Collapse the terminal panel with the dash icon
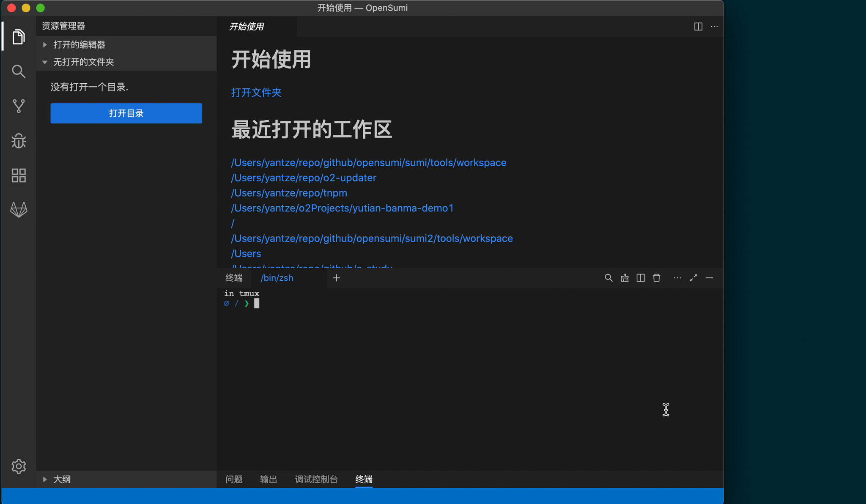The width and height of the screenshot is (866, 504). click(x=710, y=278)
